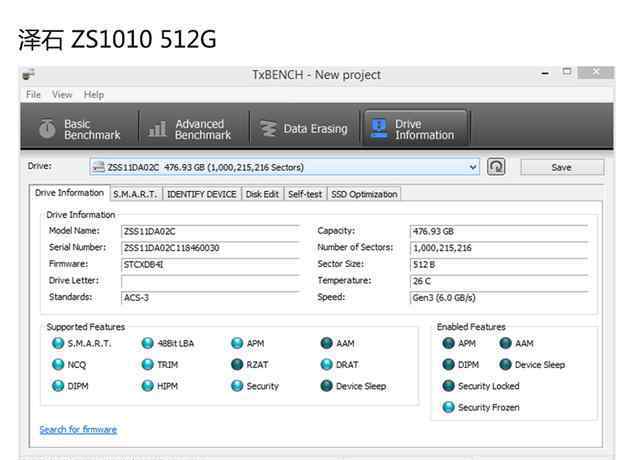Click the supported APM feature indicator
Screen dimensions: 640x460
(237, 343)
